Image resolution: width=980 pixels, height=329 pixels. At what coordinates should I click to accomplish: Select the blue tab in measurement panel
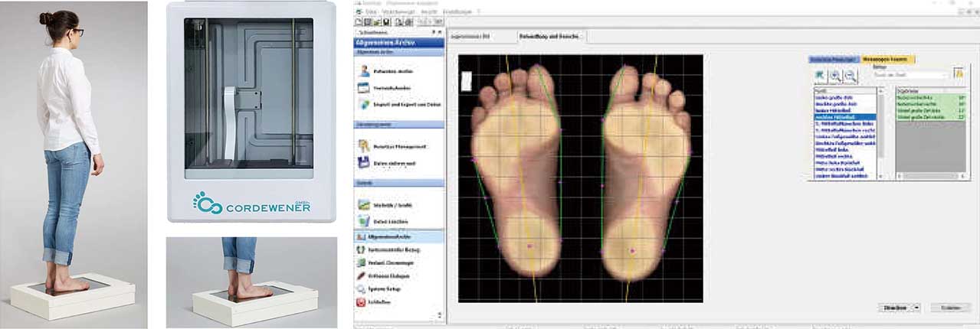point(834,59)
